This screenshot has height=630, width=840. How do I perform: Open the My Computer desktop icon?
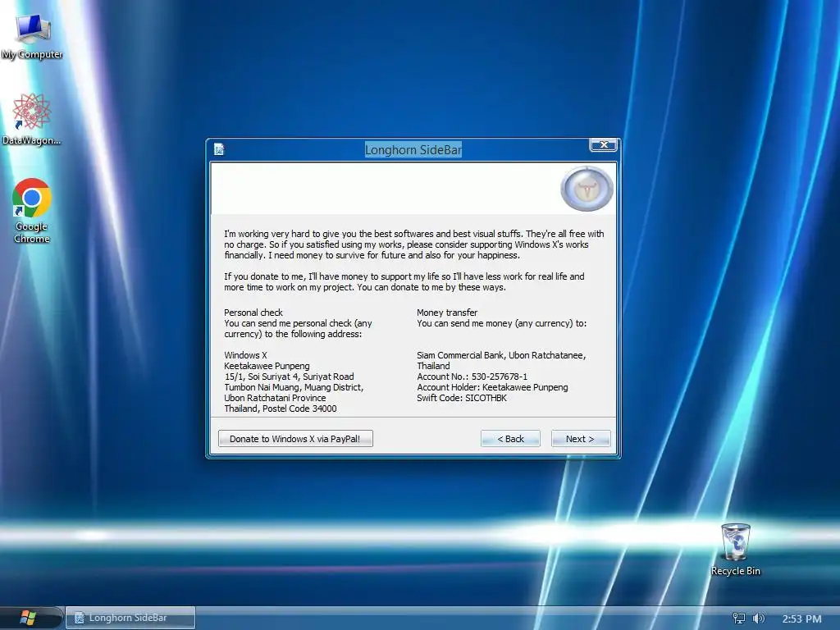32,36
